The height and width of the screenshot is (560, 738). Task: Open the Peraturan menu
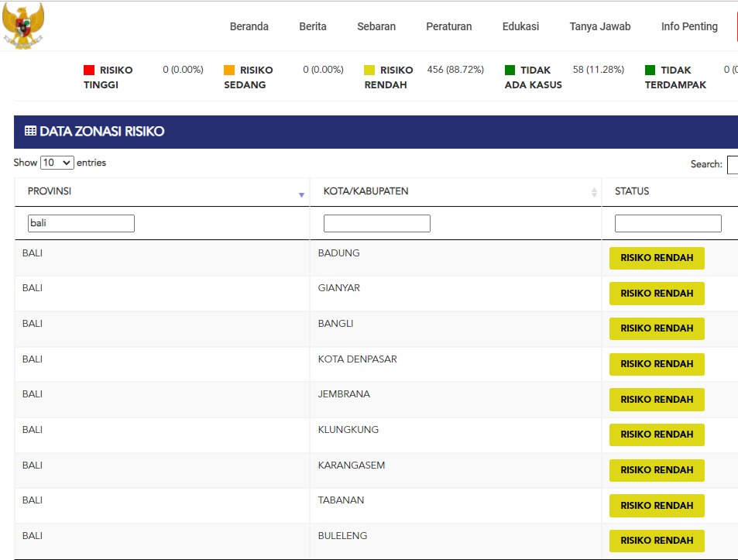click(449, 26)
